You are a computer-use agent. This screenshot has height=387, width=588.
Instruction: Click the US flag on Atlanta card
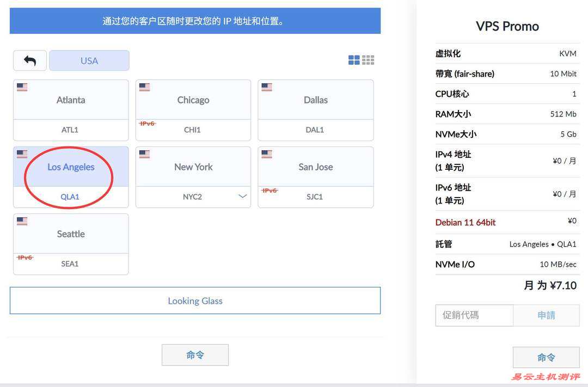coord(22,87)
